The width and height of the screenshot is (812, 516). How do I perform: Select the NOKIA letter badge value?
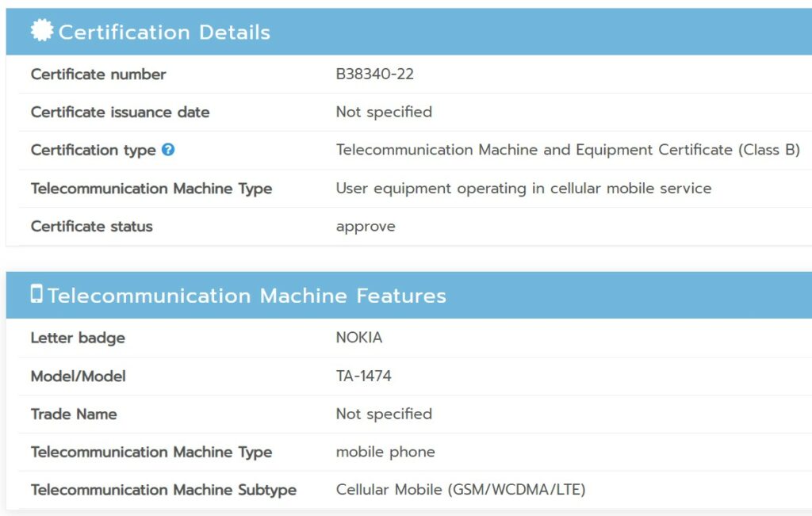point(359,338)
